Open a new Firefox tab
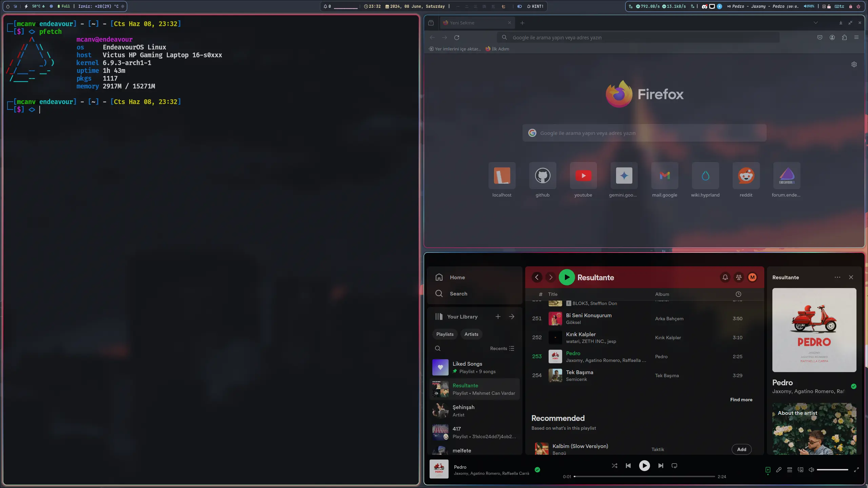The height and width of the screenshot is (488, 868). (x=522, y=23)
